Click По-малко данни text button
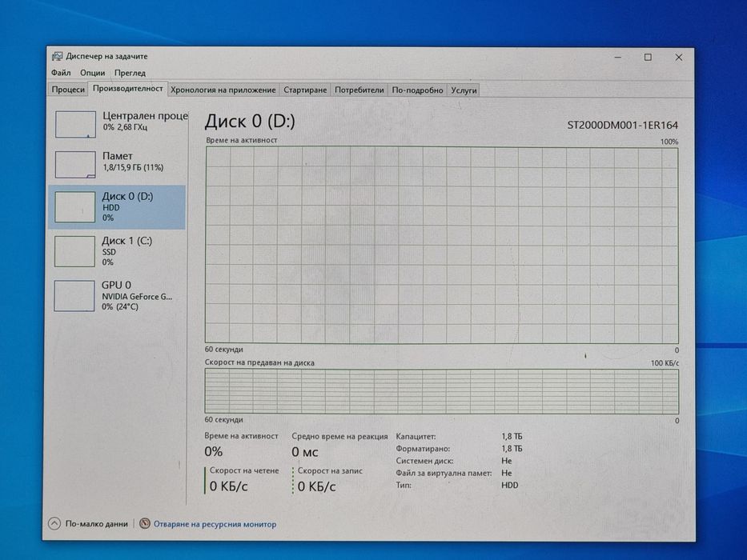747x560 pixels. [x=96, y=524]
